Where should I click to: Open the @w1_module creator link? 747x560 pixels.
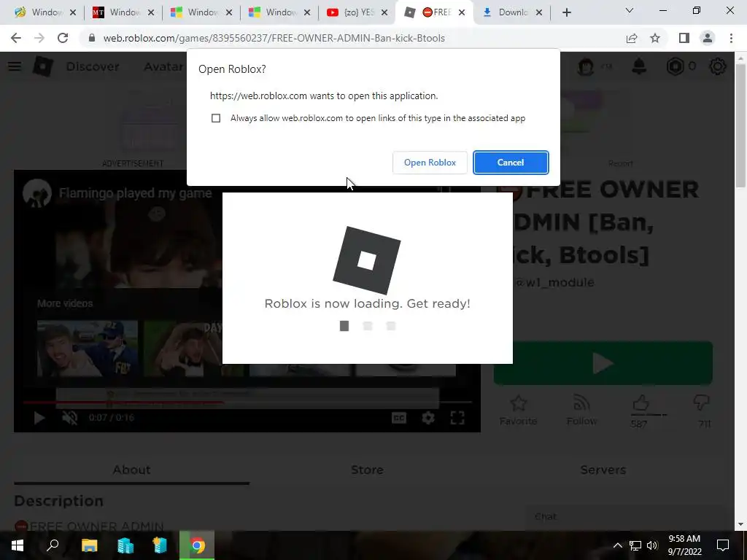[x=555, y=282]
